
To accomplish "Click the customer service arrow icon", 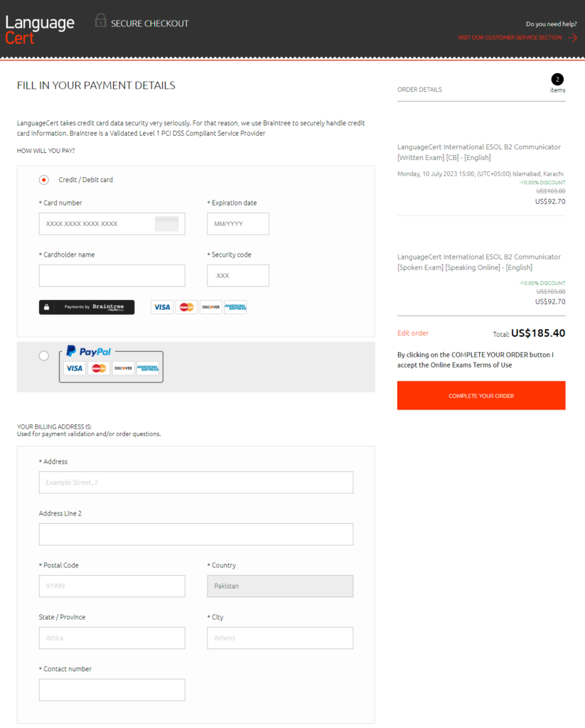I will point(572,38).
